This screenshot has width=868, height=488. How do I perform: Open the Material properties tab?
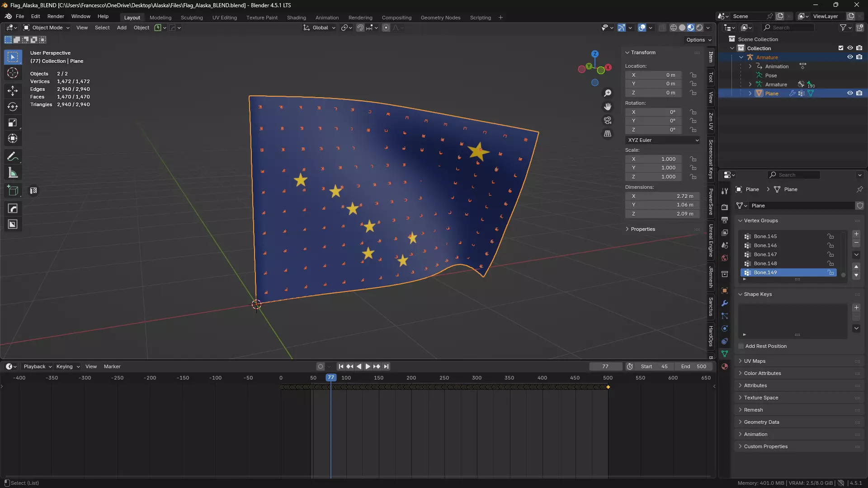pos(725,366)
